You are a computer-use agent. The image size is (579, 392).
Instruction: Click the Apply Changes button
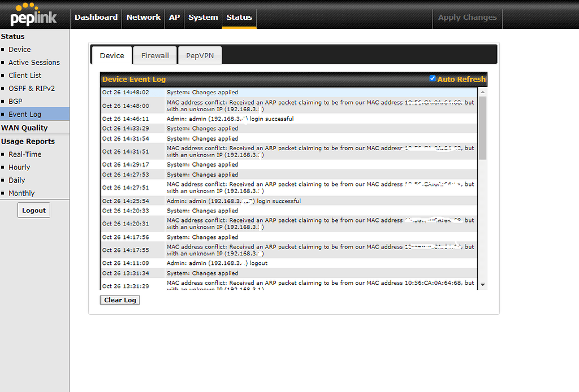point(467,18)
